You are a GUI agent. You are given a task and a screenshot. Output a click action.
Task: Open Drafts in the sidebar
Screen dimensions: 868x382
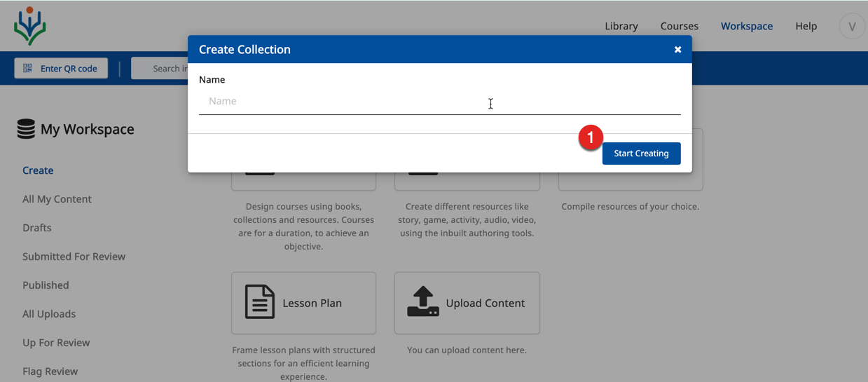coord(36,228)
